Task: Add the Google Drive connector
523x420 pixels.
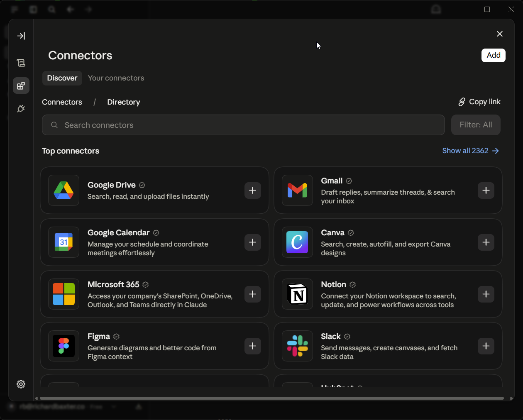Action: (x=253, y=190)
